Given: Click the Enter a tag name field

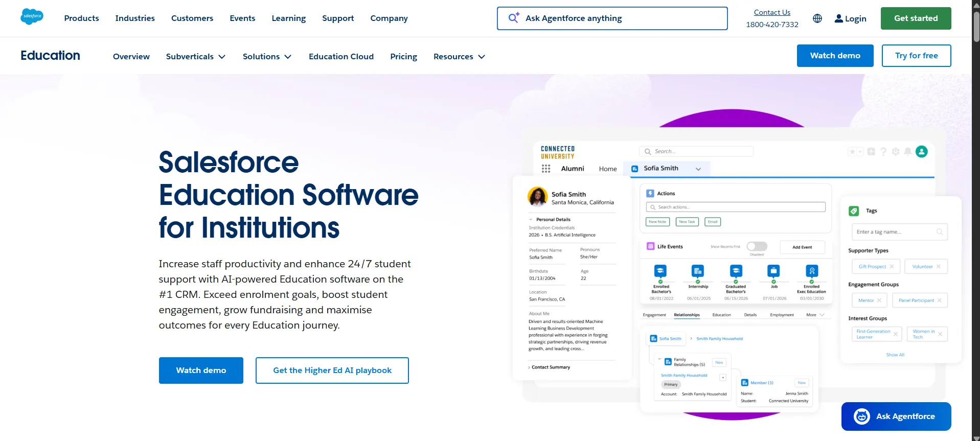Looking at the screenshot, I should click(899, 232).
